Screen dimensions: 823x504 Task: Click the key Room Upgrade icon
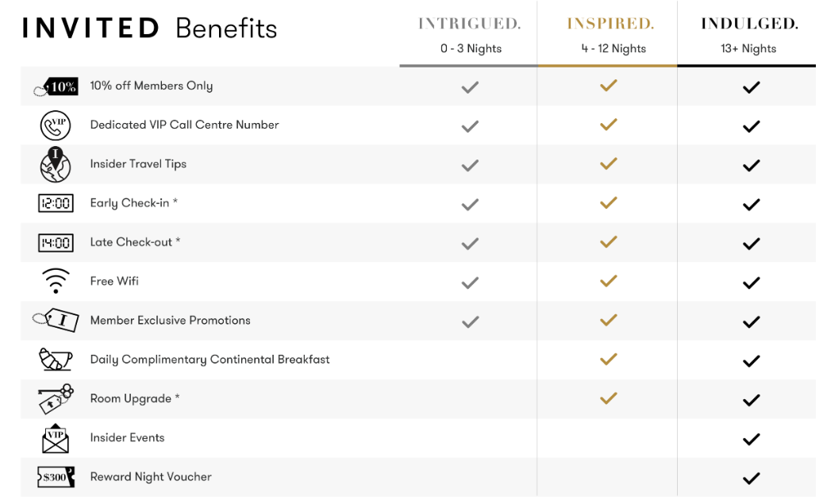pyautogui.click(x=56, y=399)
